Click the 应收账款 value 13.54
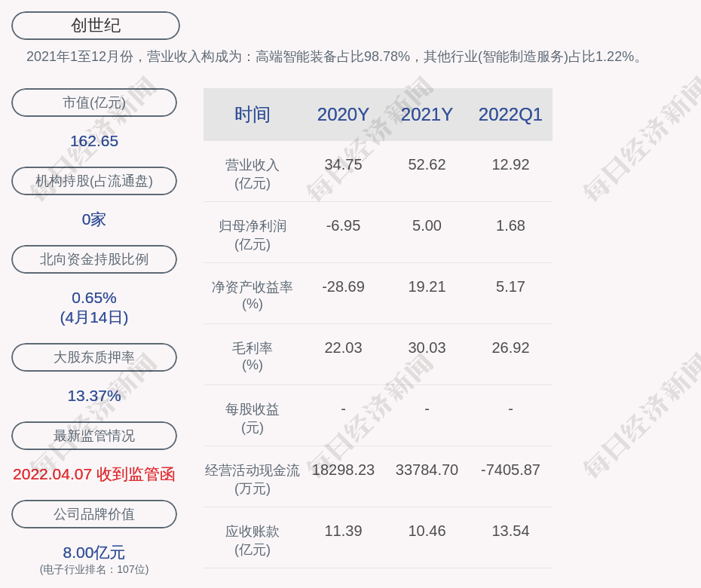Image resolution: width=701 pixels, height=588 pixels. (510, 531)
